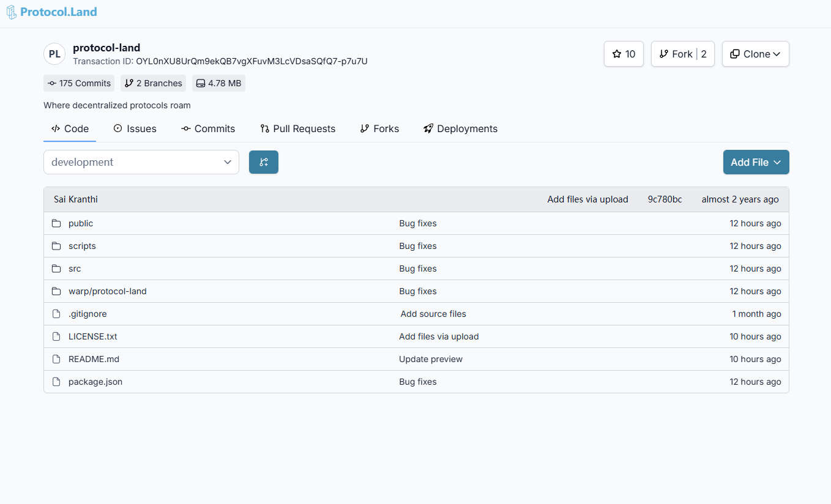Viewport: 831px width, 504px height.
Task: Click the create new branch icon button
Action: (264, 162)
